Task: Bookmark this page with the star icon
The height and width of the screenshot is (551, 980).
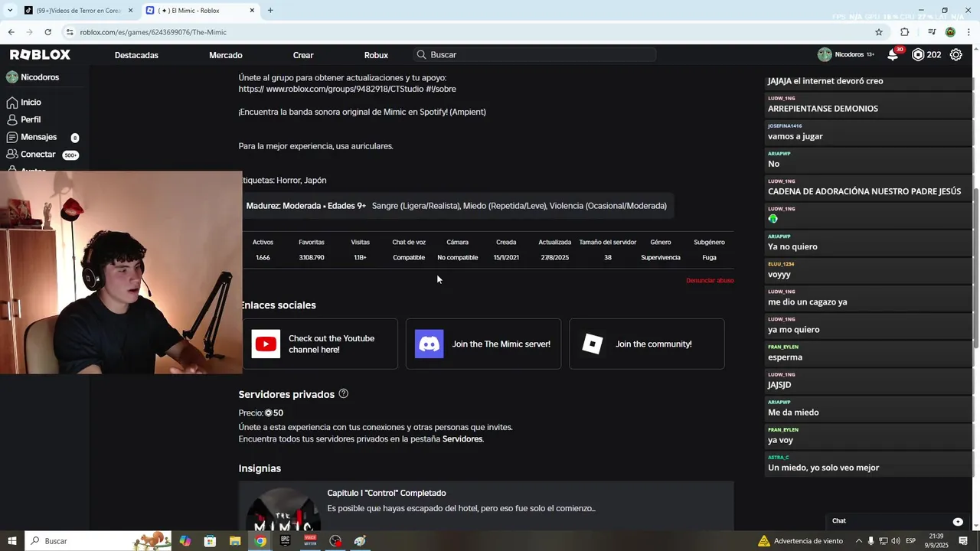Action: point(879,32)
